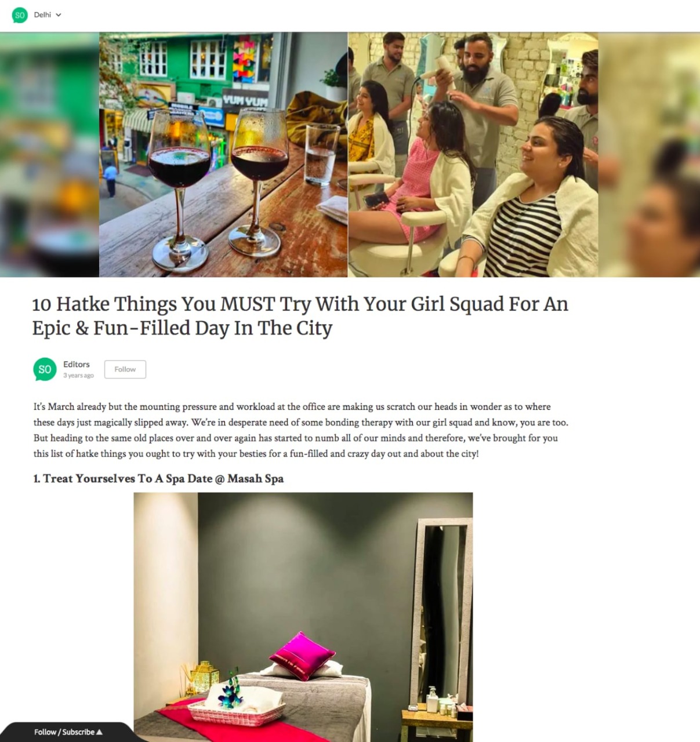Open the salon hair wash hero photo
This screenshot has height=742, width=700.
473,155
